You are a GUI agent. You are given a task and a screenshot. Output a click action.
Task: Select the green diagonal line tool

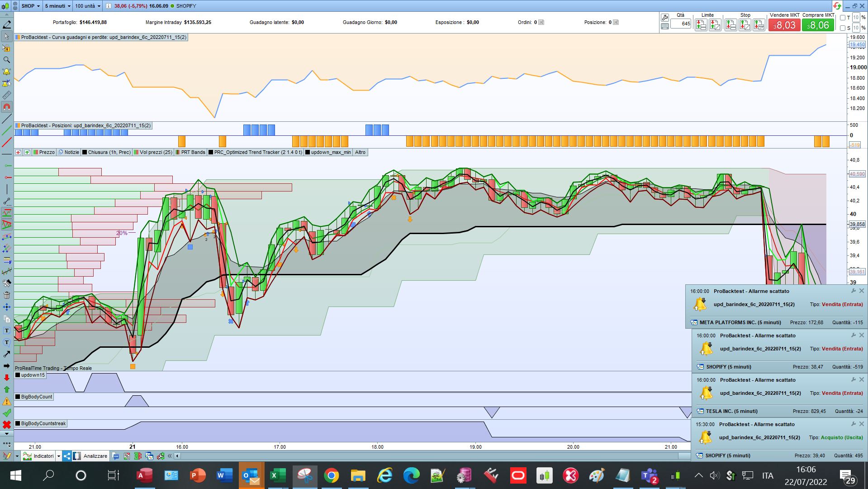point(7,131)
